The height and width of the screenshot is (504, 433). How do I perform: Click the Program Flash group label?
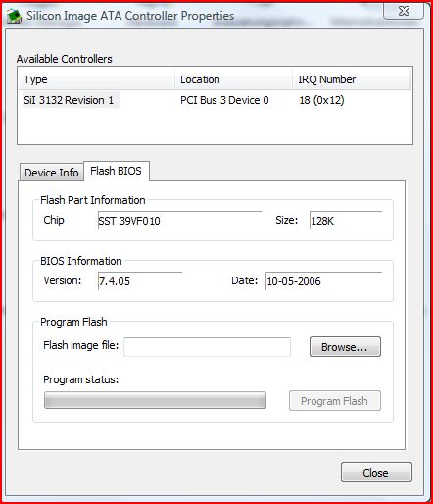73,322
